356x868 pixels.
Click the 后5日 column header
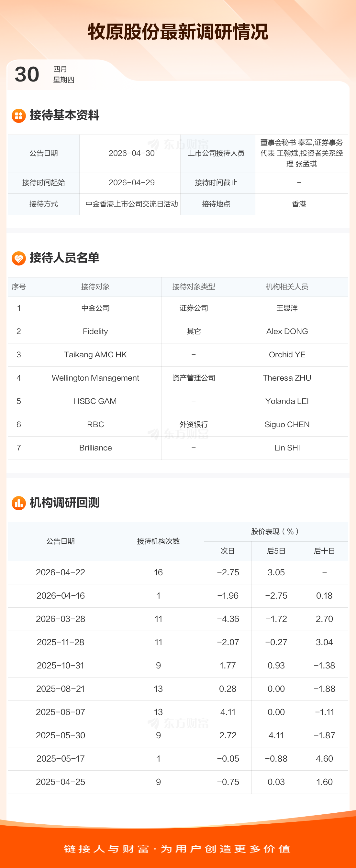click(x=276, y=551)
